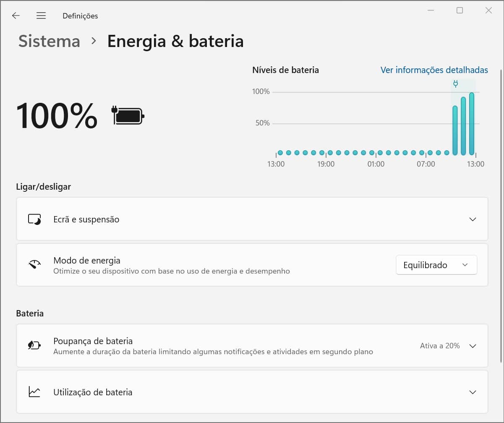Open the Equilibrado power mode dropdown
The width and height of the screenshot is (504, 423).
tap(436, 265)
